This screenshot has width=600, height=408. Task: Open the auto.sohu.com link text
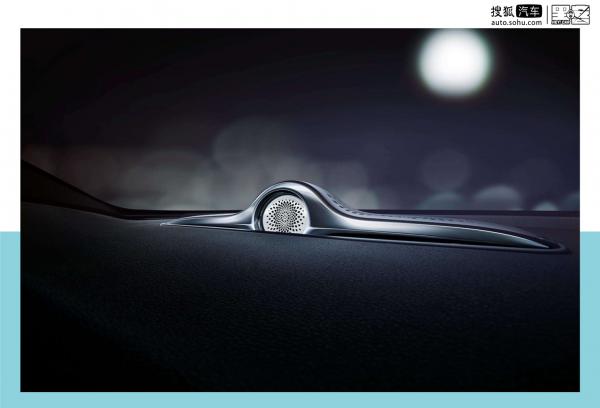516,23
